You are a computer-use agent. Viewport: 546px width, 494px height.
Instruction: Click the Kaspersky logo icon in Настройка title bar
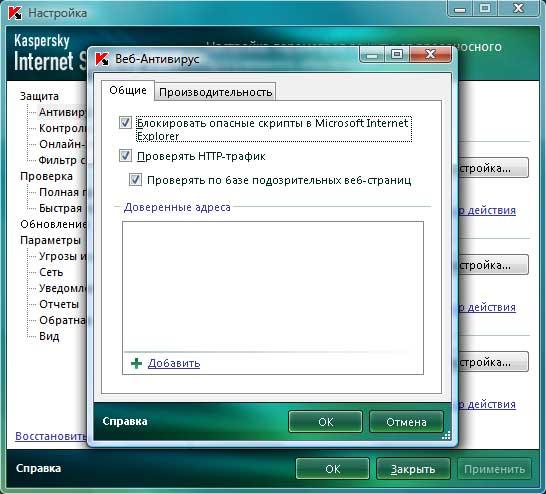(15, 13)
